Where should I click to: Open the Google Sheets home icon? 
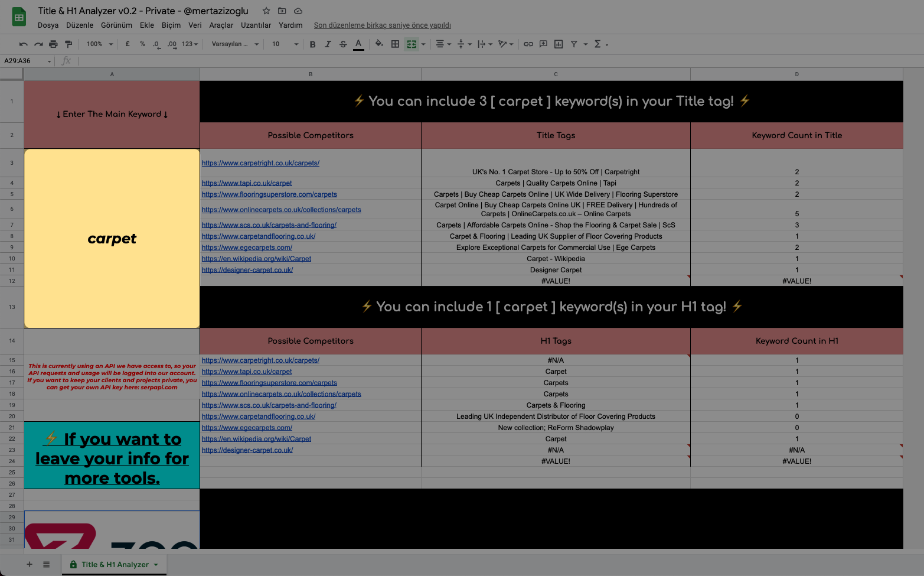[19, 17]
